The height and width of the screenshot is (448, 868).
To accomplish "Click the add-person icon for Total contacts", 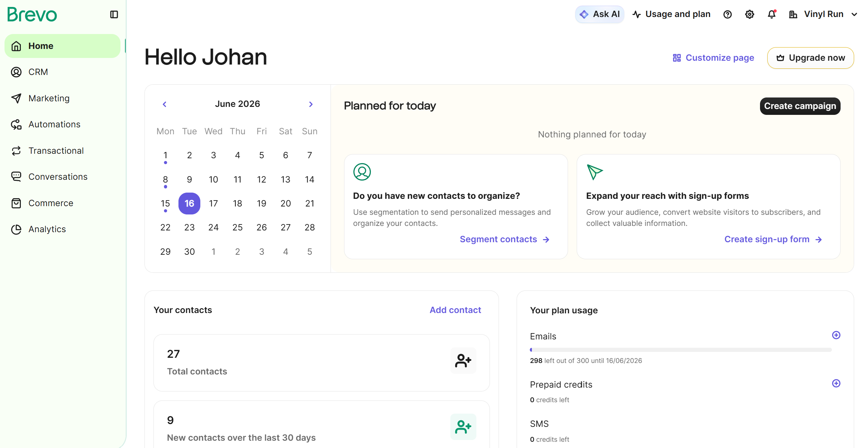I will tap(463, 361).
